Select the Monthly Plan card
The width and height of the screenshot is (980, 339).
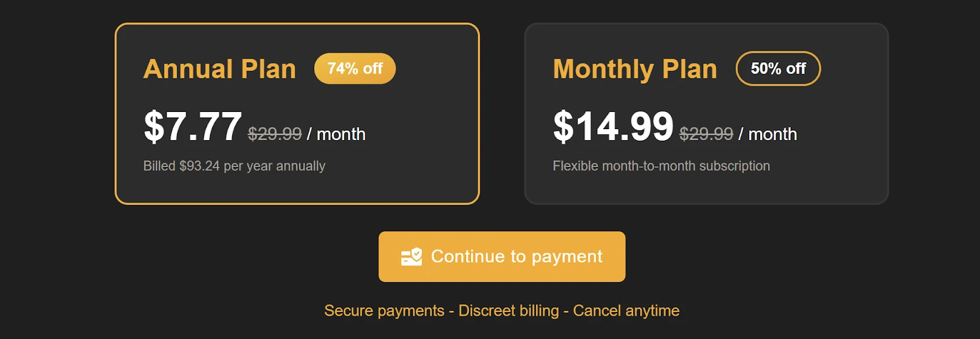click(x=706, y=114)
